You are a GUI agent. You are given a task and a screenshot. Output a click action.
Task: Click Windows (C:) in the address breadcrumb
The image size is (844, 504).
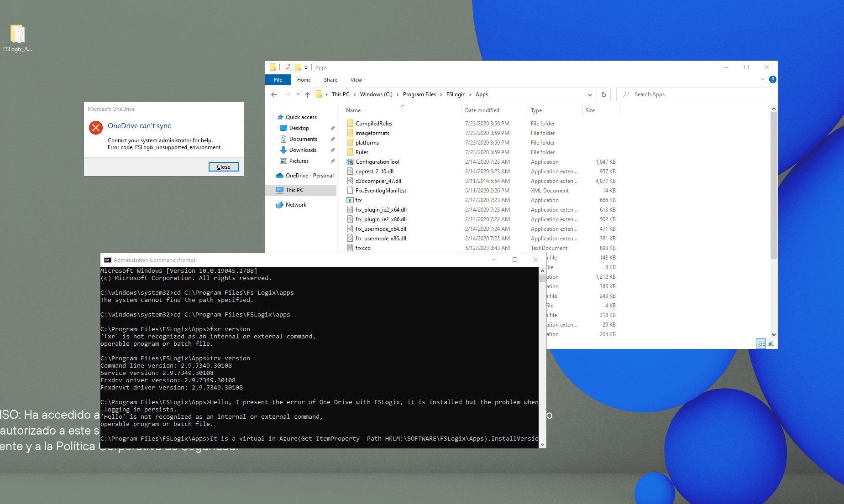376,94
